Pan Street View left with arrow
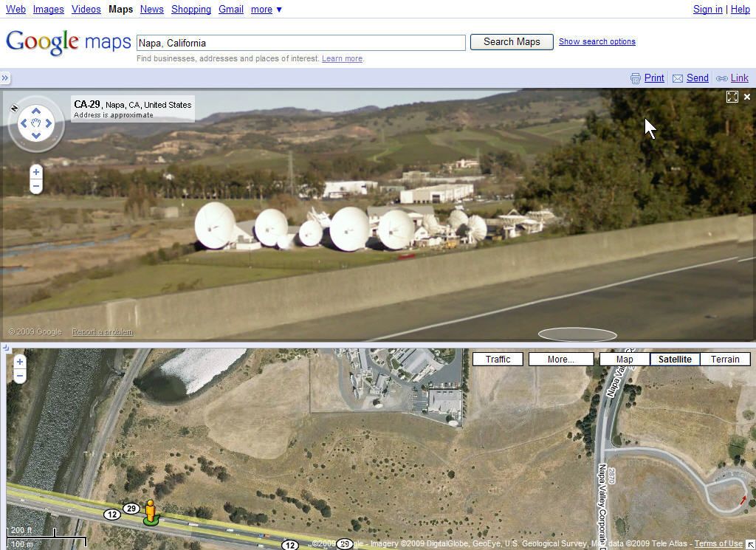756x550 pixels. [x=23, y=123]
